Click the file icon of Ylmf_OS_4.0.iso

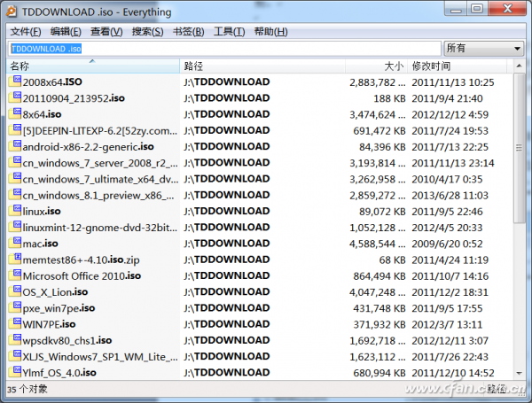pyautogui.click(x=15, y=372)
